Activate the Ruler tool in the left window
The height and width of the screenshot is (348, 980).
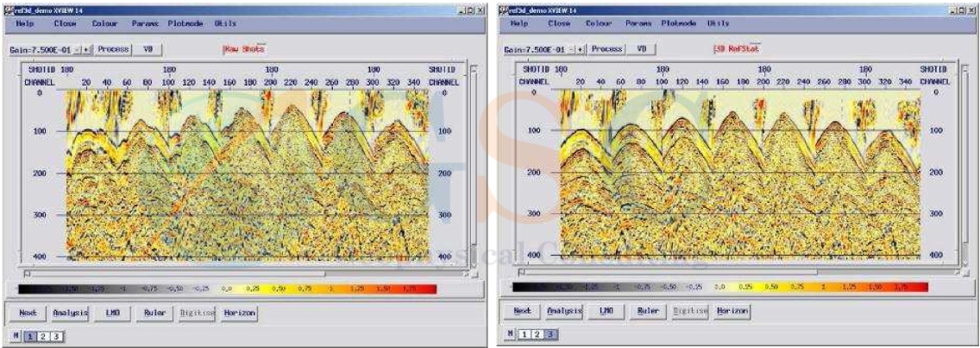tap(154, 313)
